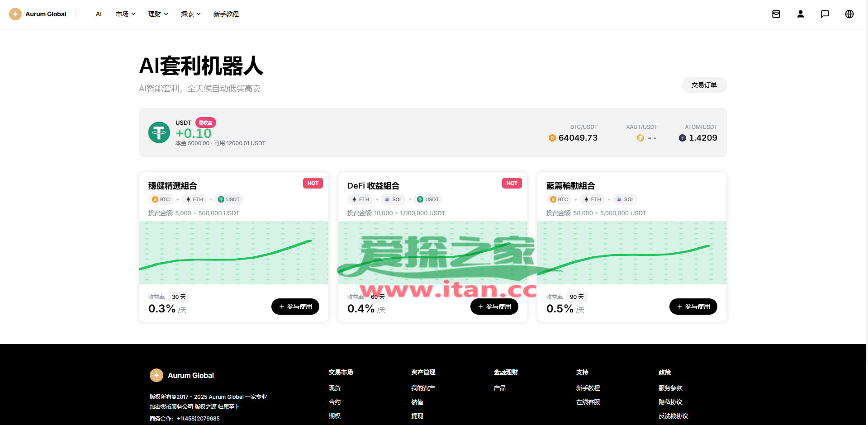Viewport: 868px width, 425px height.
Task: Click BTC chip in 穩健精選組合 card
Action: click(161, 199)
